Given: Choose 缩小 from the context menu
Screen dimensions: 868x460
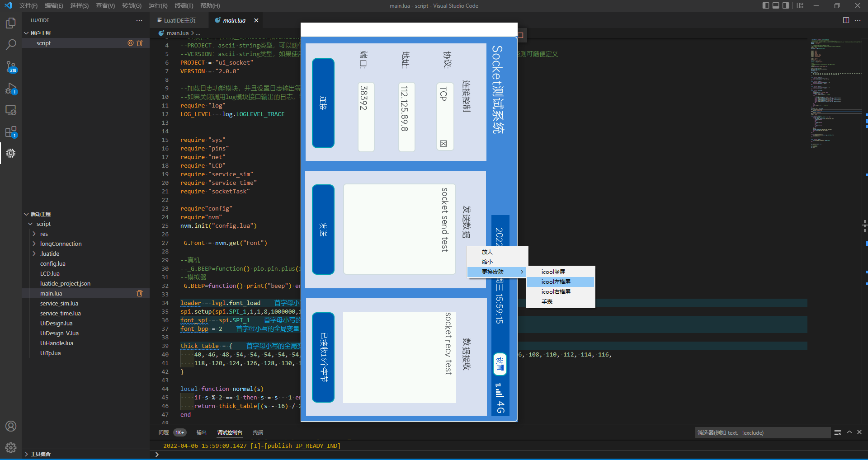Looking at the screenshot, I should [x=497, y=262].
